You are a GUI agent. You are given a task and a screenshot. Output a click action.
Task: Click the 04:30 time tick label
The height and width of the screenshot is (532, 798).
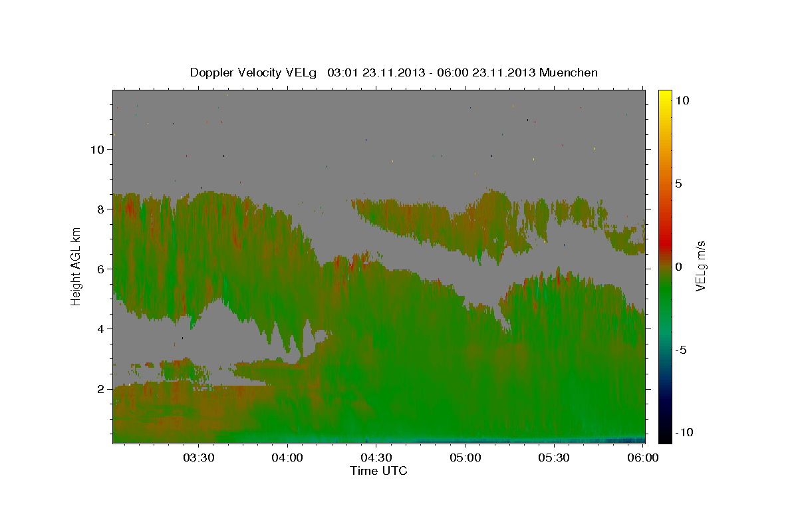tap(376, 458)
